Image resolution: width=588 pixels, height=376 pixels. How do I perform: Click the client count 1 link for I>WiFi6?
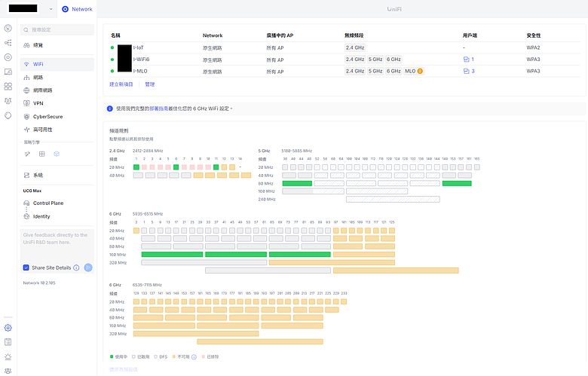pos(473,60)
